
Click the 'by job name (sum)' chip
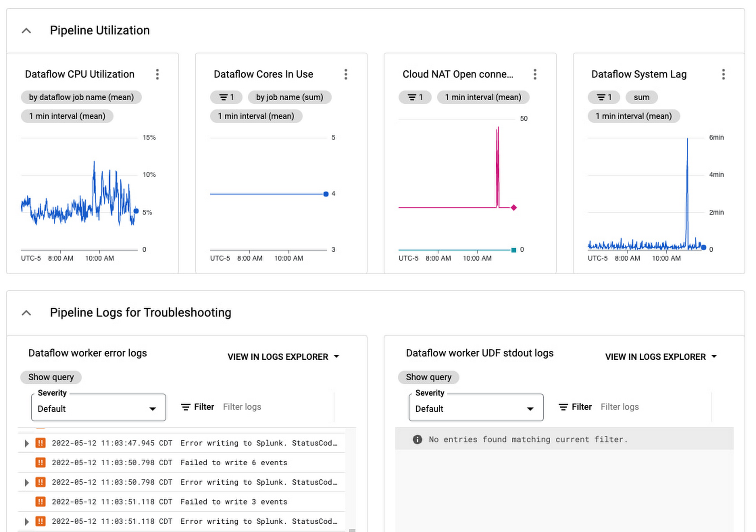pyautogui.click(x=290, y=97)
